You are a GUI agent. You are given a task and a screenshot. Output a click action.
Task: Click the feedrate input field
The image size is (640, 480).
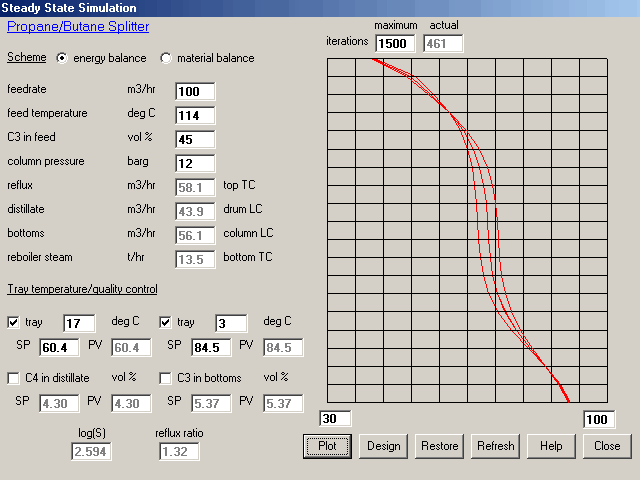[x=195, y=91]
